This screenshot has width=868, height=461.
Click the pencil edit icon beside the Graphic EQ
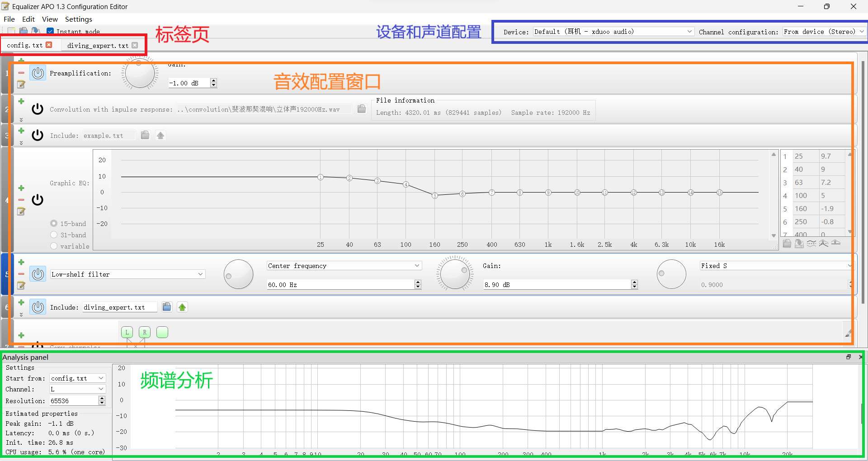point(21,211)
